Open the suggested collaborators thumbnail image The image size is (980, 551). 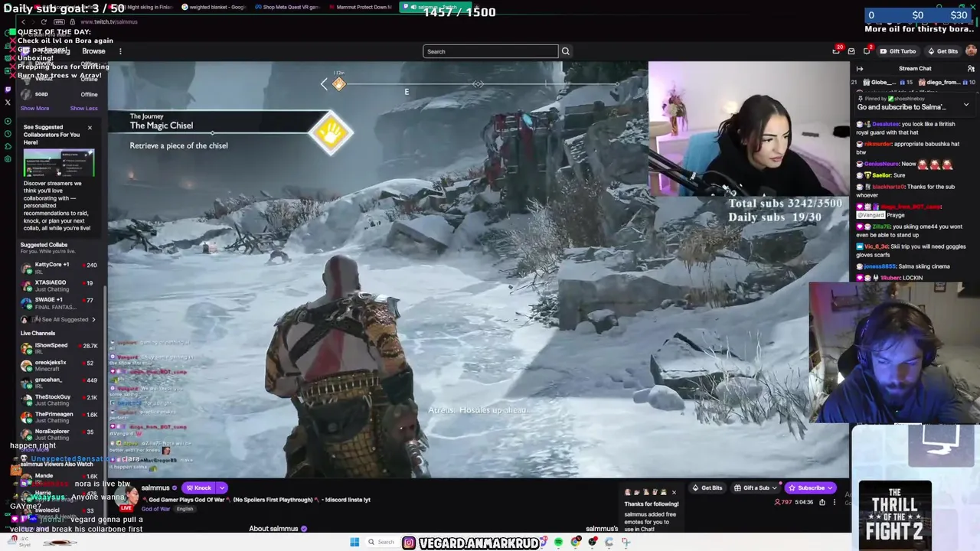click(x=59, y=163)
